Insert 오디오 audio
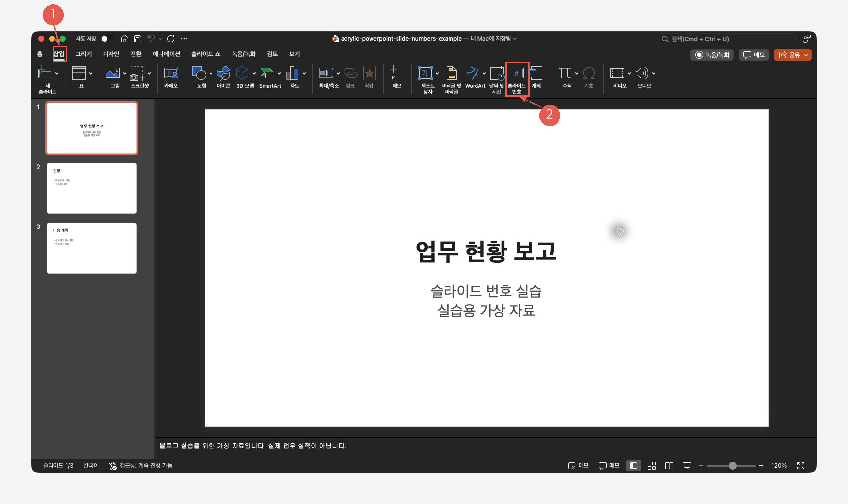Screen dimensions: 848x504 coord(642,73)
